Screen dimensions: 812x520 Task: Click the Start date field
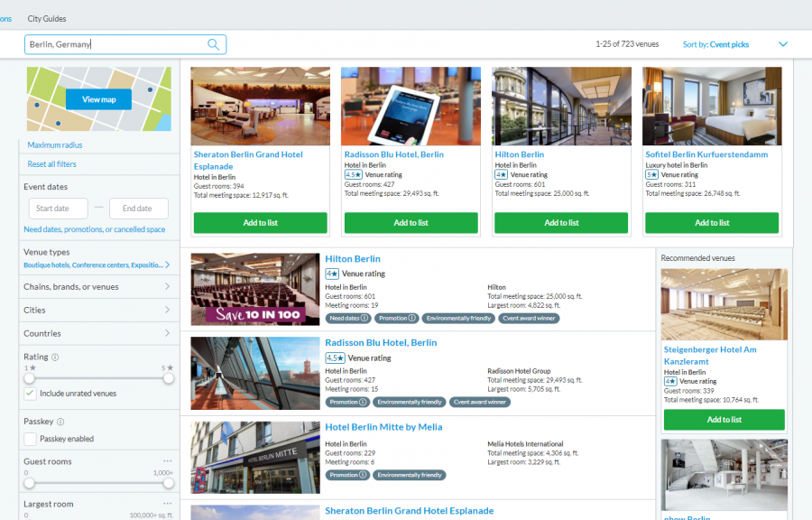tap(58, 209)
